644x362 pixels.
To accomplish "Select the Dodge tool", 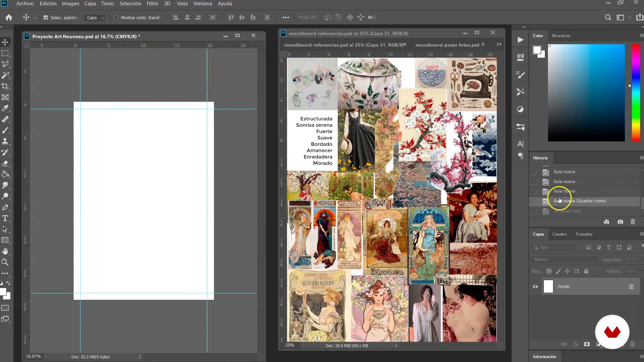I will (5, 196).
